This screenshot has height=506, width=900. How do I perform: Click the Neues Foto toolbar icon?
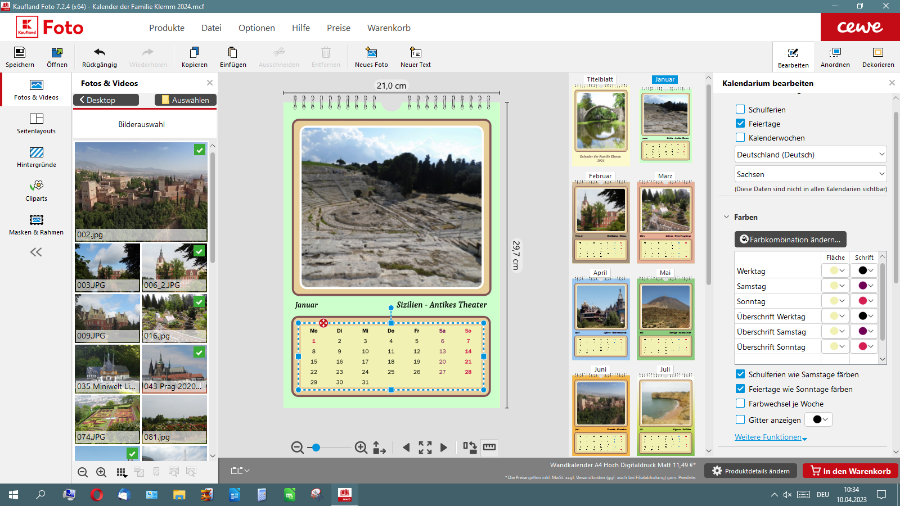[370, 52]
